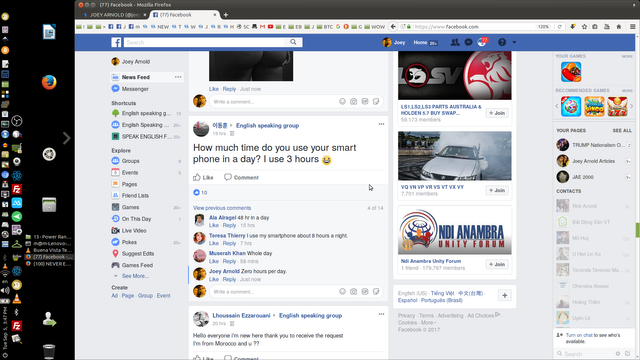Image resolution: width=640 pixels, height=360 pixels.
Task: Click Create Ad link
Action: pyautogui.click(x=114, y=296)
